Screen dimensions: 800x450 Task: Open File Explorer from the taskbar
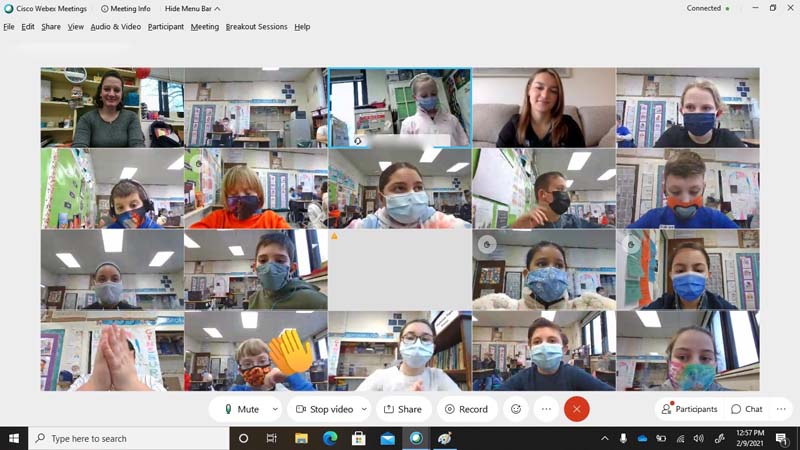[x=301, y=438]
